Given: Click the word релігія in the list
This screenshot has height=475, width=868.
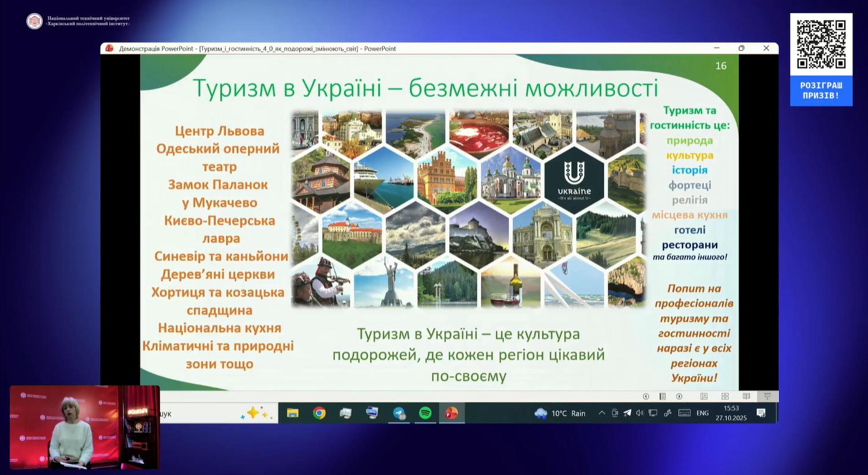Looking at the screenshot, I should (690, 200).
